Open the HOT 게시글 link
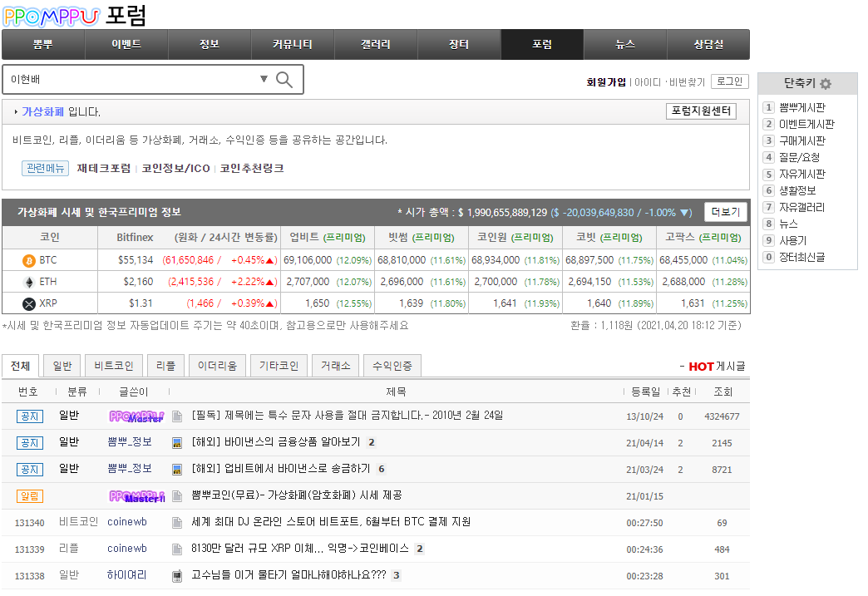 (x=717, y=367)
